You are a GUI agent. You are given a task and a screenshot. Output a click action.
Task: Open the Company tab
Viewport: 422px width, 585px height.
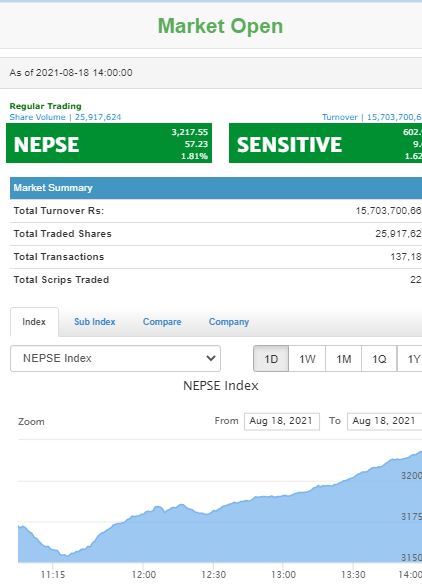pyautogui.click(x=229, y=322)
